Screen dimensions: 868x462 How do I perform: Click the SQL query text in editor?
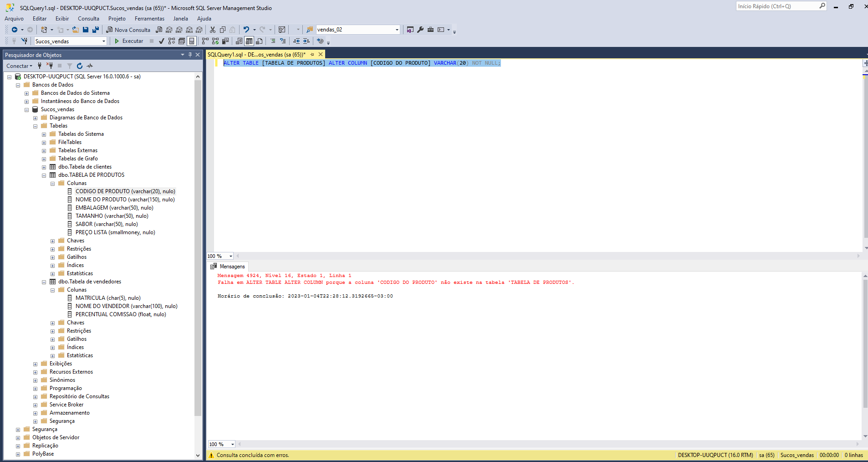click(362, 63)
